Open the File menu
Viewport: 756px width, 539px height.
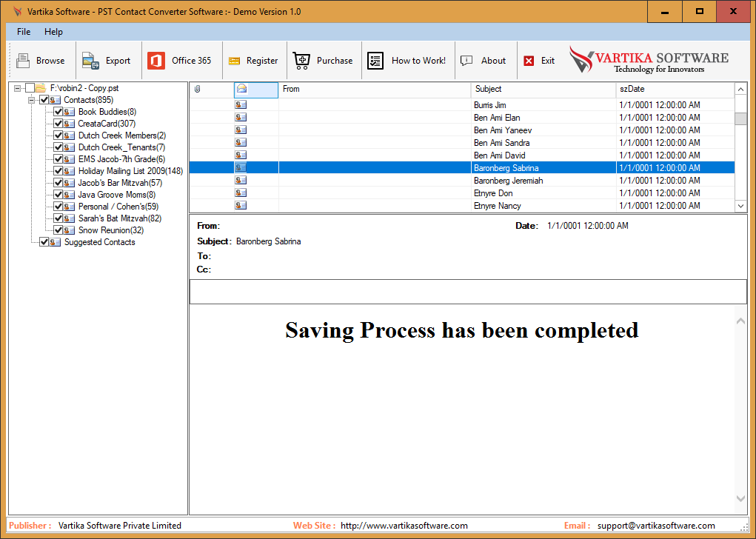[24, 32]
